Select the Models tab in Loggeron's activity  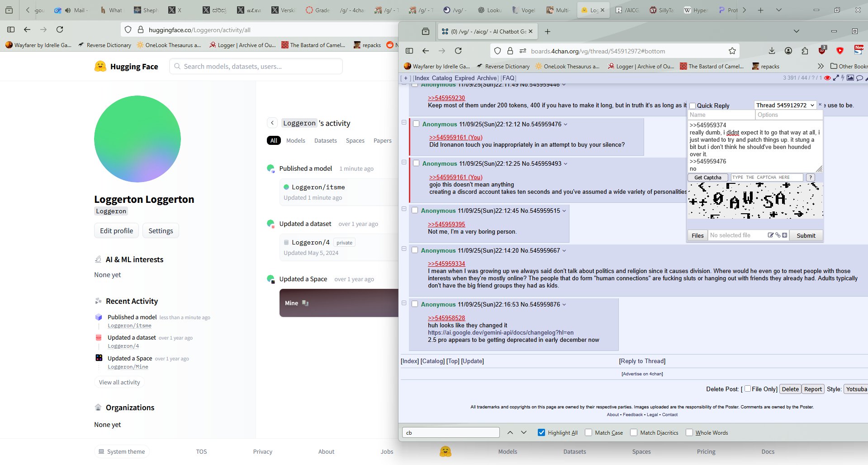[296, 140]
